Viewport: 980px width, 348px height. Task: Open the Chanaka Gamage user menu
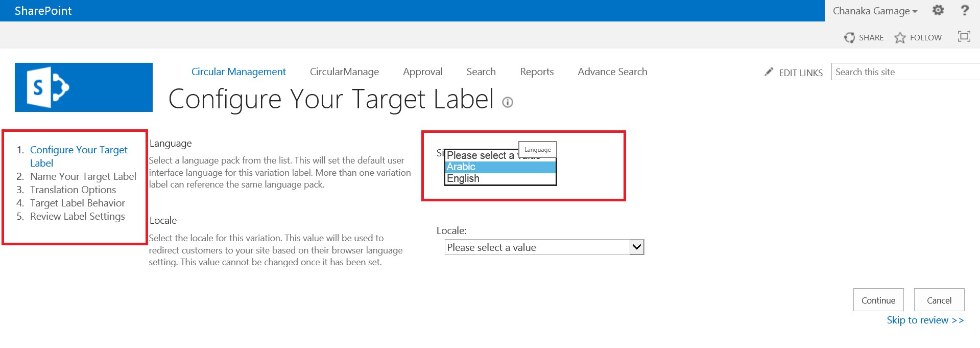pyautogui.click(x=875, y=11)
